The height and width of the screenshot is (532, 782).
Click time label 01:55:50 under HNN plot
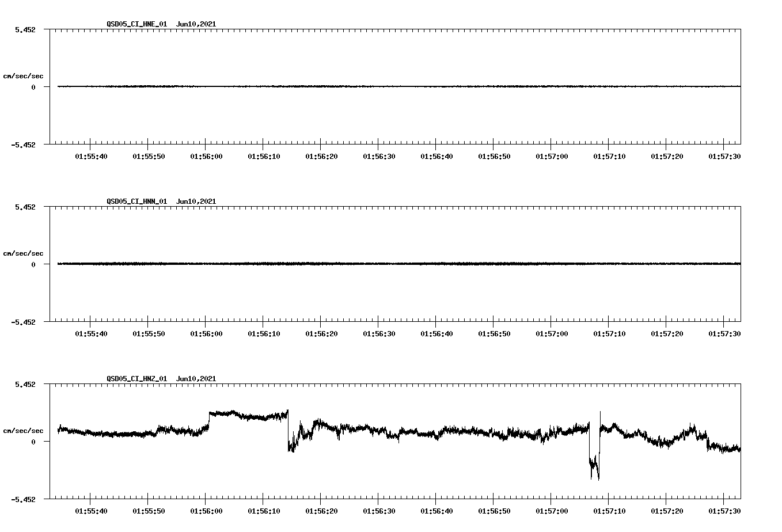[149, 334]
